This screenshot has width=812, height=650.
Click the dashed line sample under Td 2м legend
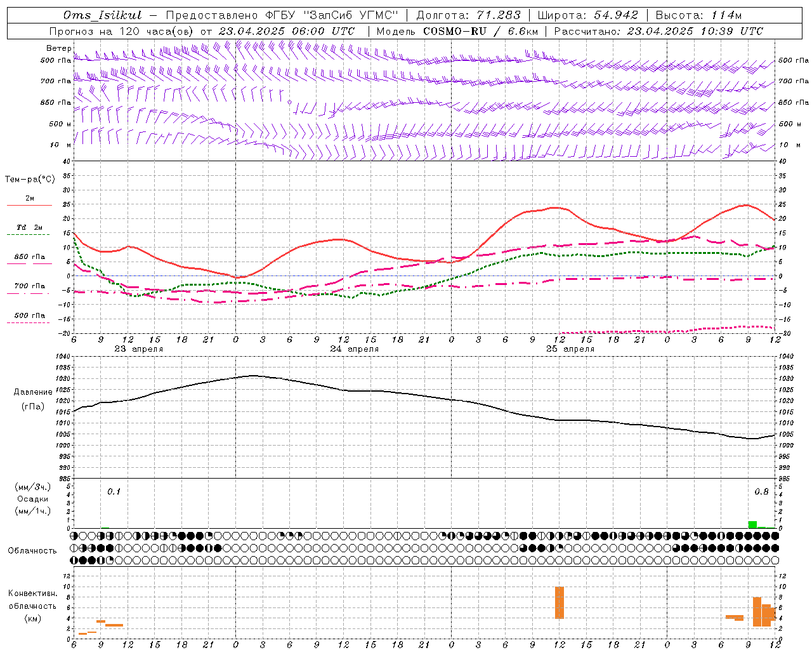[28, 235]
